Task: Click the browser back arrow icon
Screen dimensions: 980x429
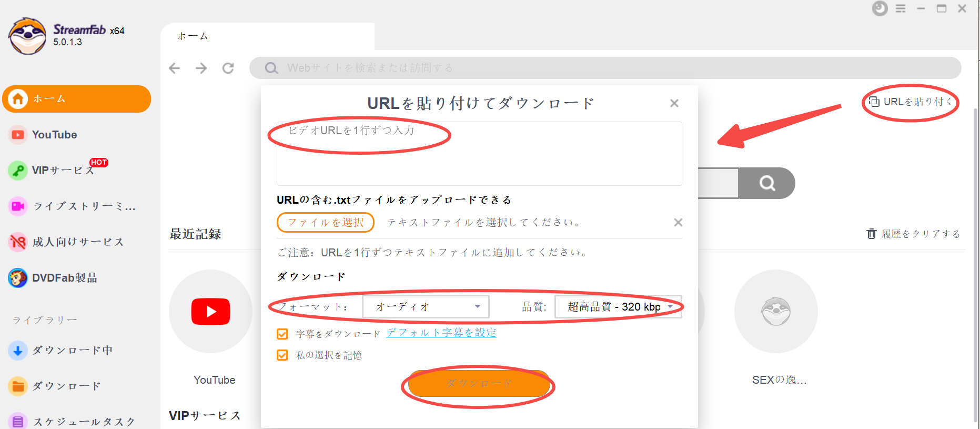Action: [x=175, y=68]
